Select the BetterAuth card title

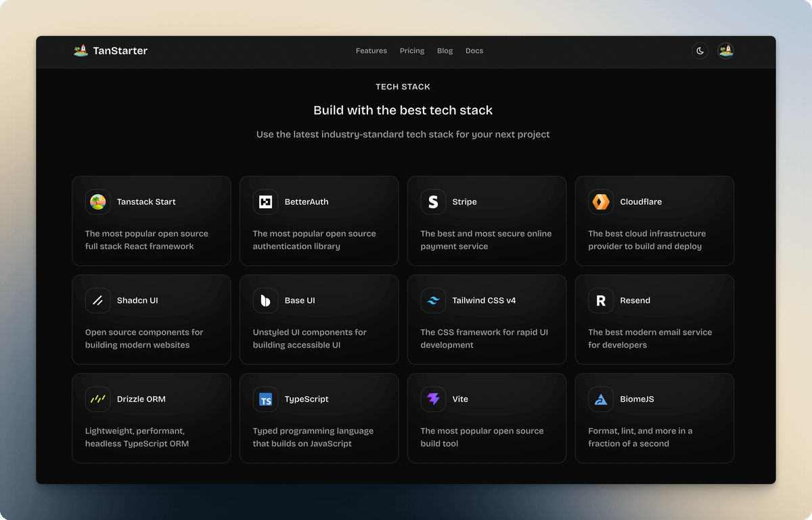coord(307,202)
